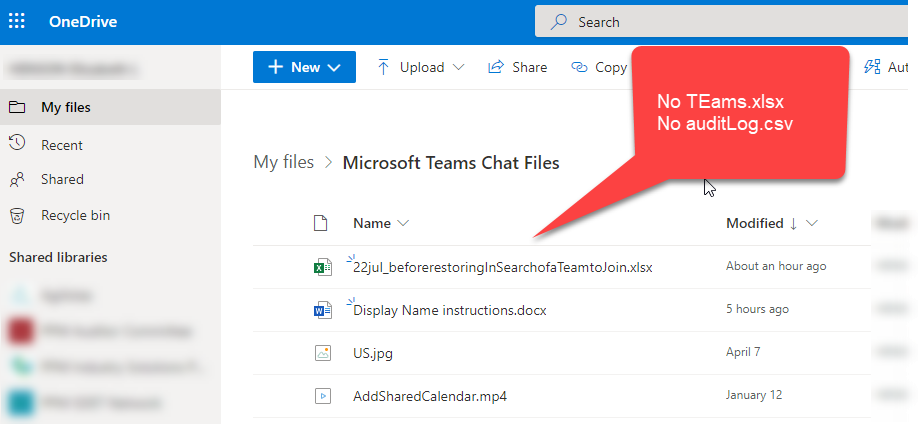Open the app launcher waffle icon
The width and height of the screenshot is (918, 424).
point(17,22)
